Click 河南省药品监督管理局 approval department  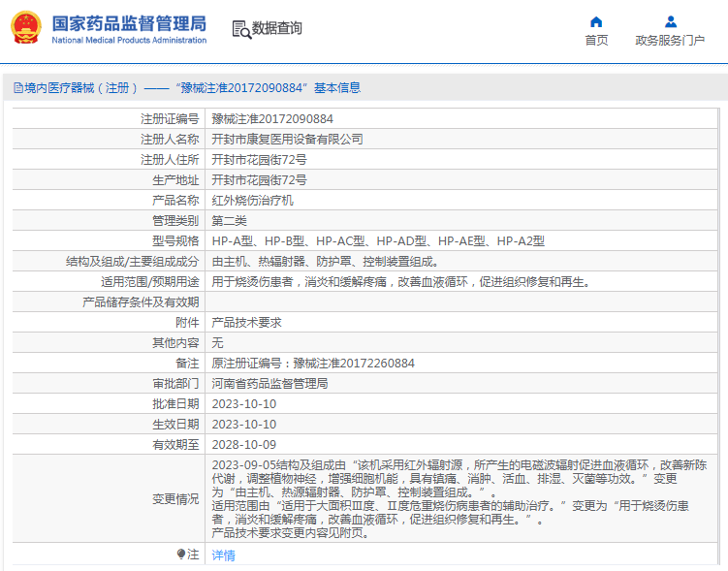(x=269, y=384)
